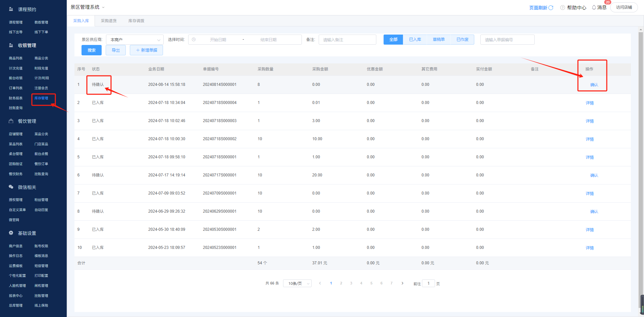
Task: Select the 草稿单 status filter
Action: tap(438, 40)
